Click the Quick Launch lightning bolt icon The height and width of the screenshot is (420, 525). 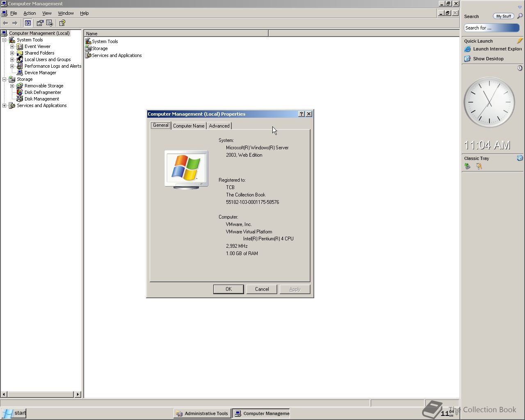(x=520, y=41)
